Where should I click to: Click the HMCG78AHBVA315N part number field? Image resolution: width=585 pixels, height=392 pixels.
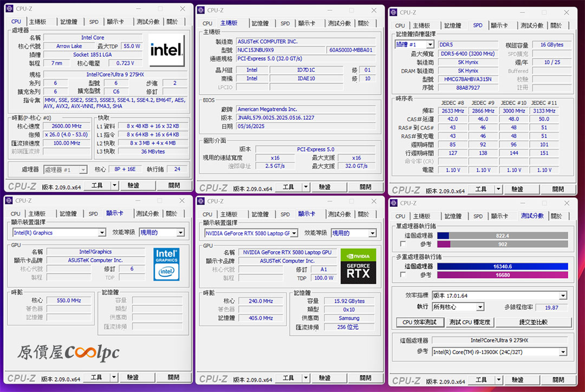click(x=468, y=79)
